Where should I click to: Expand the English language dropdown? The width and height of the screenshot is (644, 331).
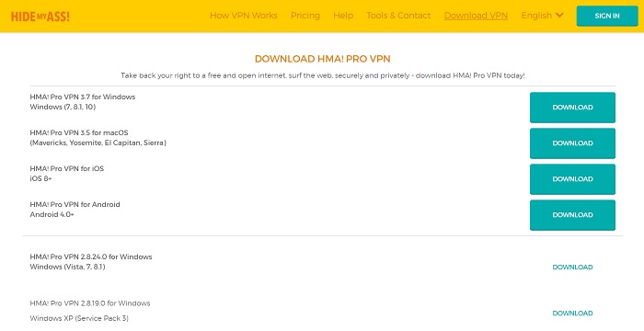(542, 16)
